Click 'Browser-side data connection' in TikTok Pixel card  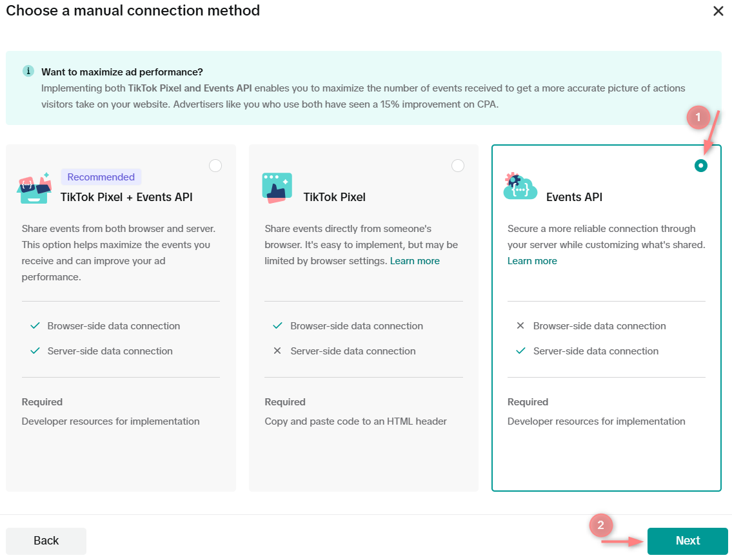357,326
